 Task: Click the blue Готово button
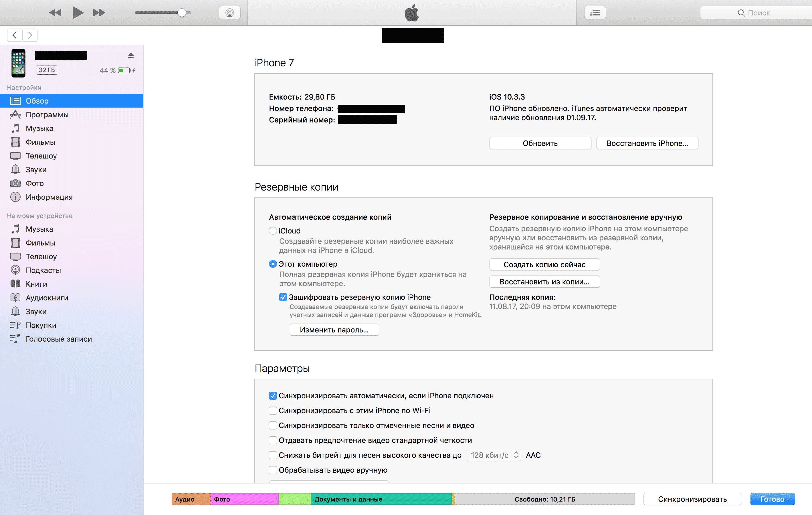click(x=772, y=499)
